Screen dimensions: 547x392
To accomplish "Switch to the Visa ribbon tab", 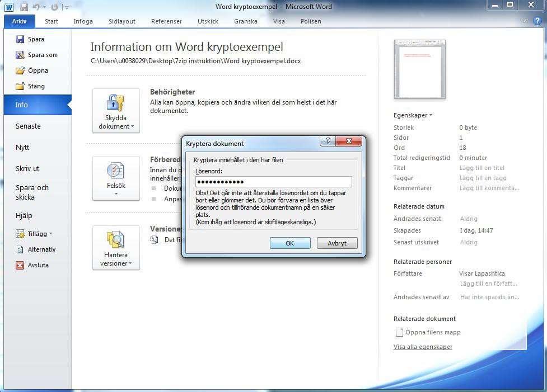I will click(279, 21).
